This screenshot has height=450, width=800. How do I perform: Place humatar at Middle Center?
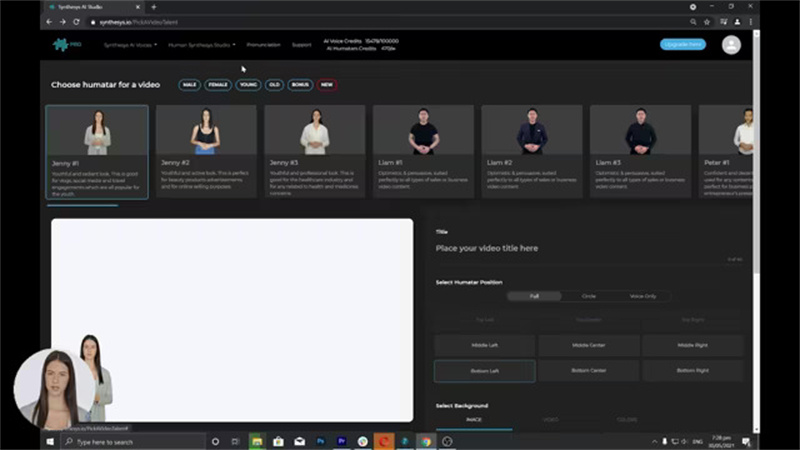click(x=588, y=345)
